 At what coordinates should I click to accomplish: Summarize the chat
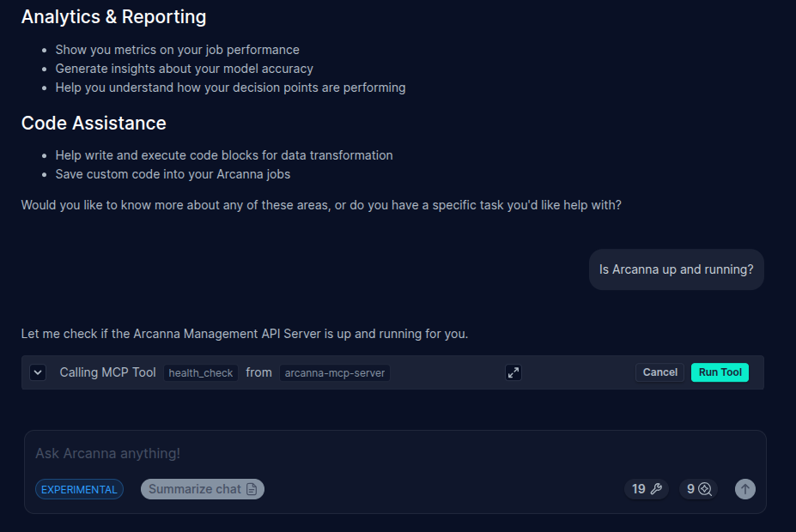[x=203, y=489]
